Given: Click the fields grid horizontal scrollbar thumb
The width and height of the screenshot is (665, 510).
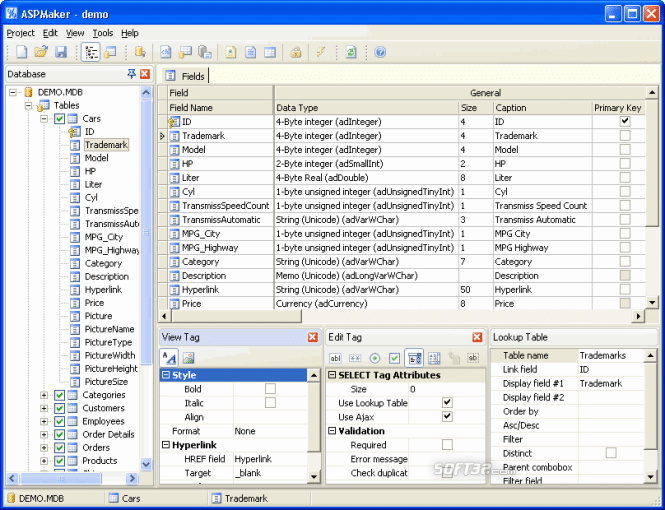Looking at the screenshot, I should pyautogui.click(x=237, y=316).
